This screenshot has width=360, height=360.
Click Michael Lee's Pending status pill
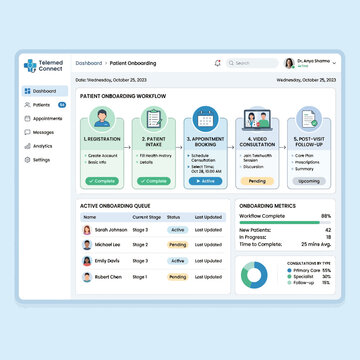point(178,245)
